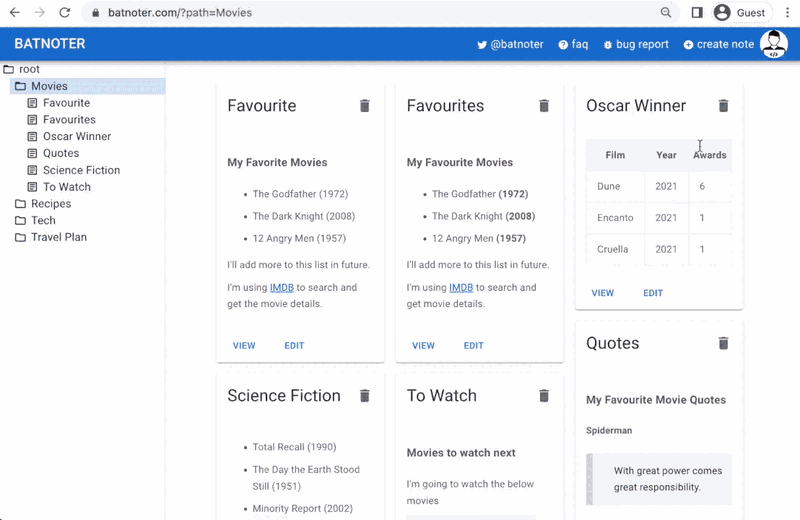Open the faq header link

[x=573, y=44]
